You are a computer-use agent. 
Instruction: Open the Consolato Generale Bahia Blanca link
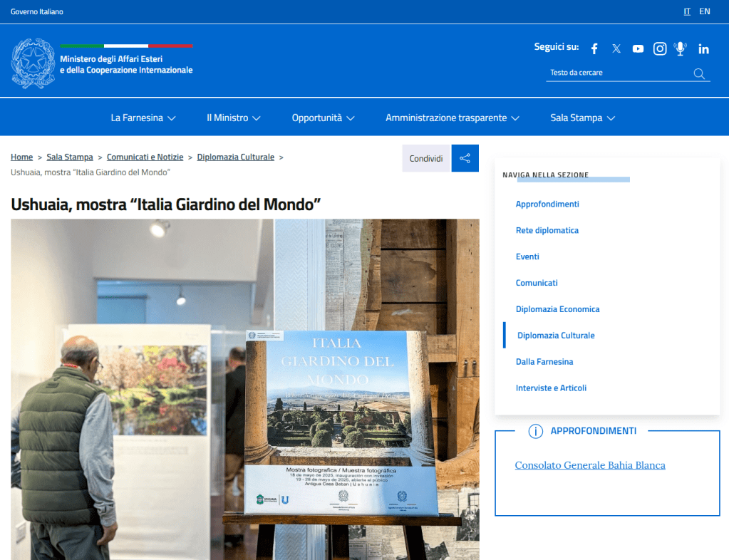coord(590,465)
